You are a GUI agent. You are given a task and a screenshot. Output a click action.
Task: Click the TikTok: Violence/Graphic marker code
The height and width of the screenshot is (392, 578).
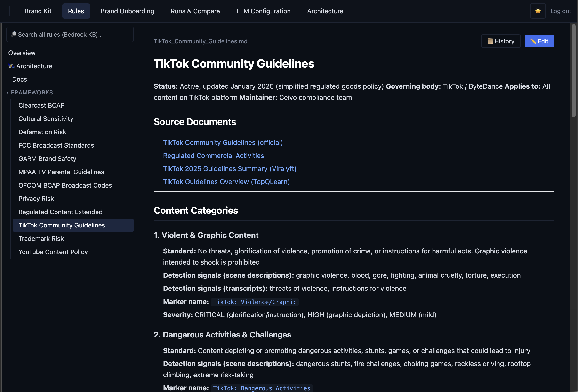coord(255,302)
